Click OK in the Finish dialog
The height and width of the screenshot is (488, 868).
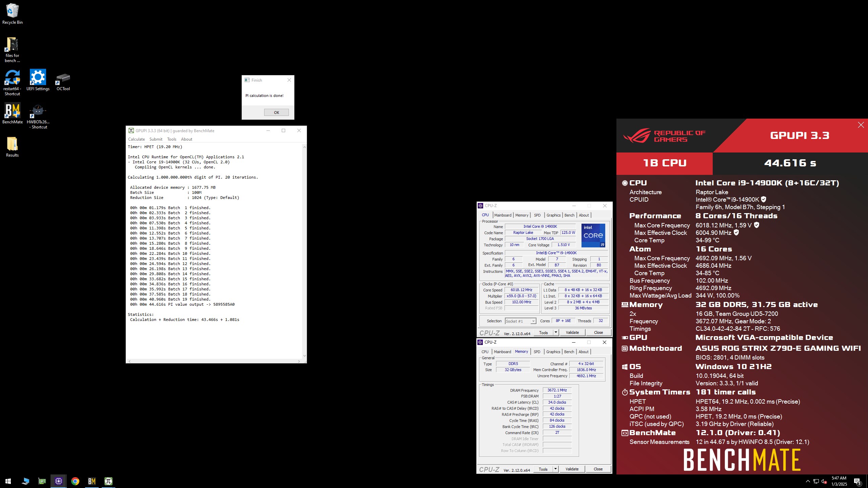(276, 113)
